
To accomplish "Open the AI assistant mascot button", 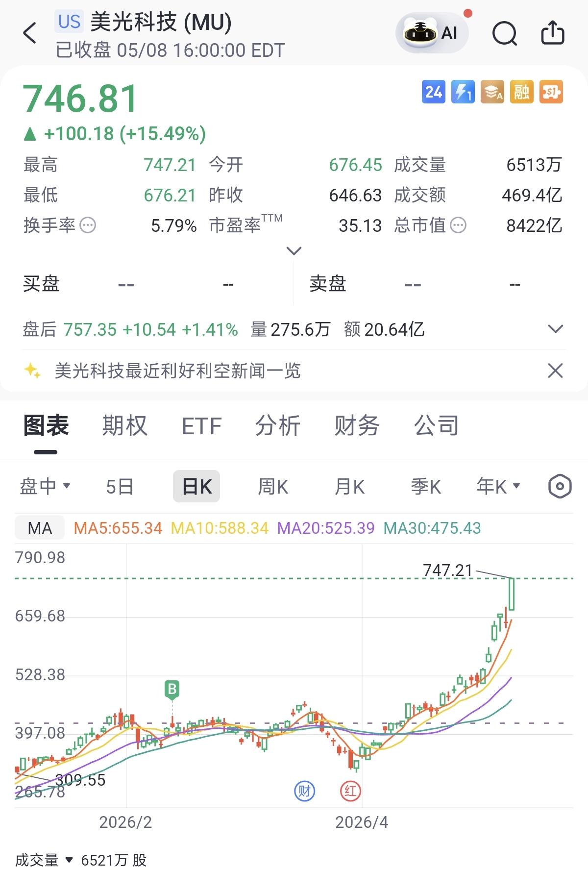I will (432, 33).
